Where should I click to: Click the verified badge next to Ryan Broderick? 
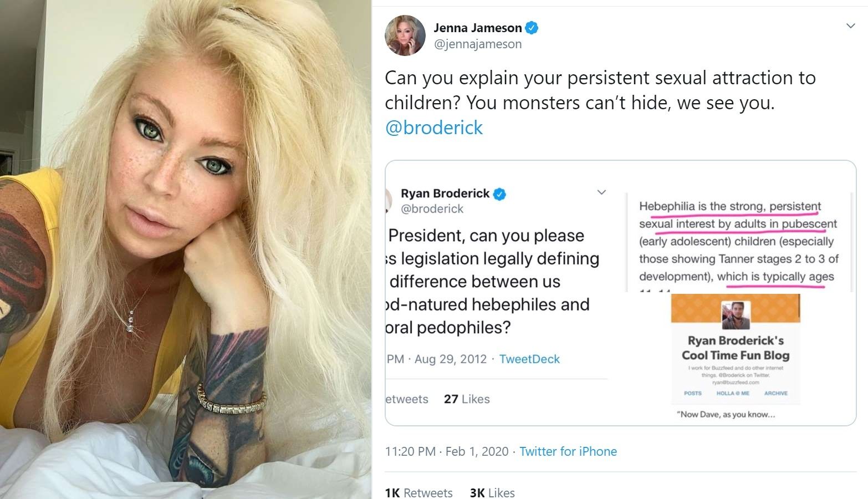[x=499, y=194]
